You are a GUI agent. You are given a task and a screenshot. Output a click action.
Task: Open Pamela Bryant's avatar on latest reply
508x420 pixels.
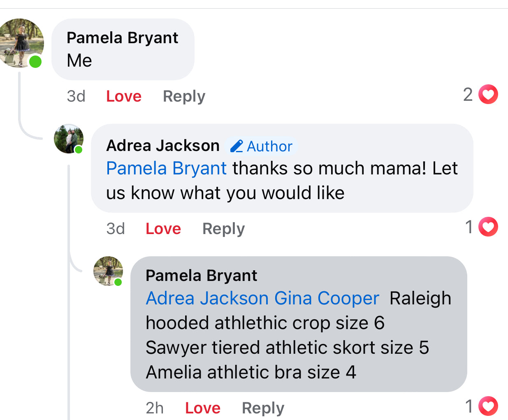108,271
